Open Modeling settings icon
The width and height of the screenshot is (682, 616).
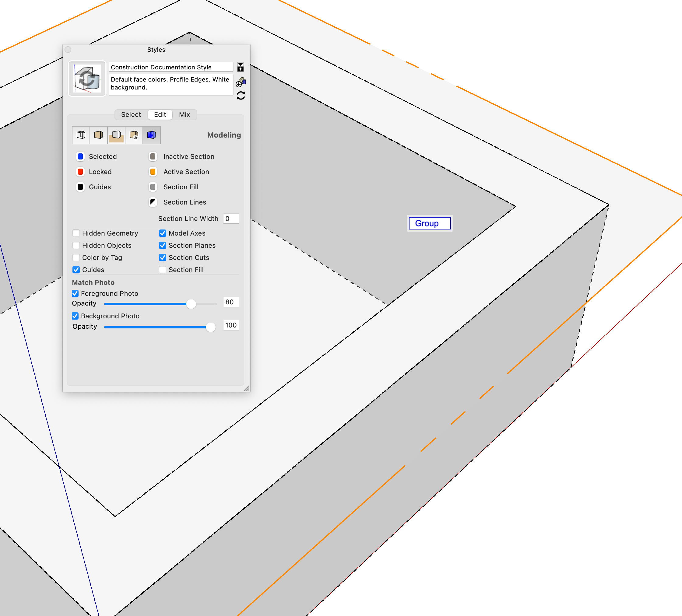pyautogui.click(x=152, y=135)
